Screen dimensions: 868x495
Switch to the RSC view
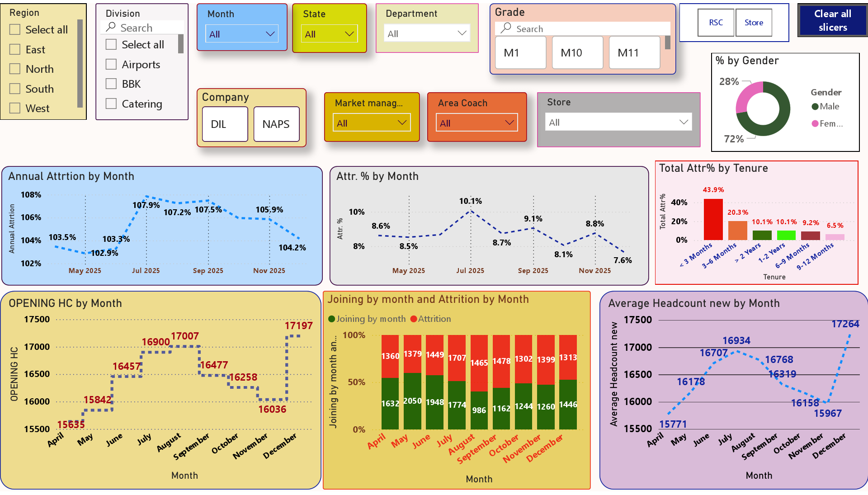pos(716,23)
